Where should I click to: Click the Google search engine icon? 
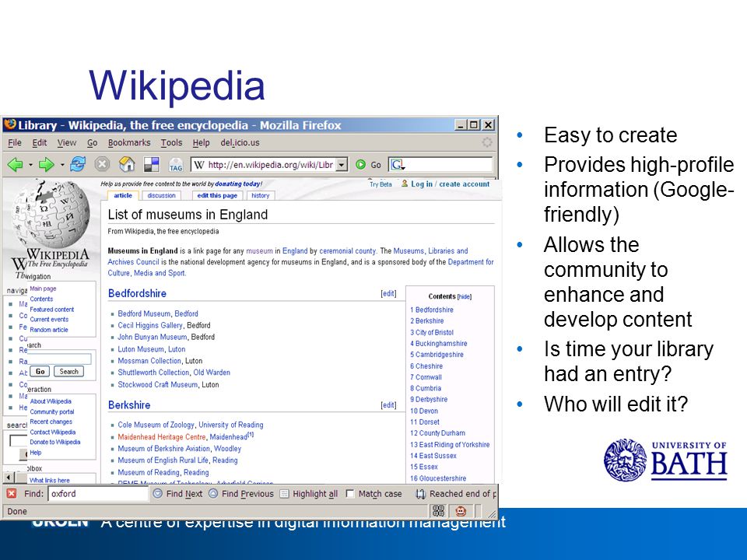(397, 165)
